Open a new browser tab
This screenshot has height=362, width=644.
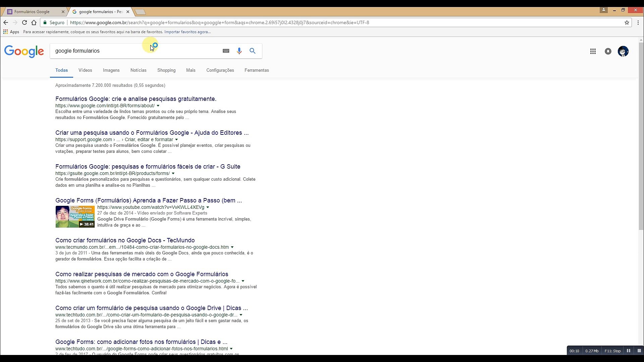pos(140,12)
